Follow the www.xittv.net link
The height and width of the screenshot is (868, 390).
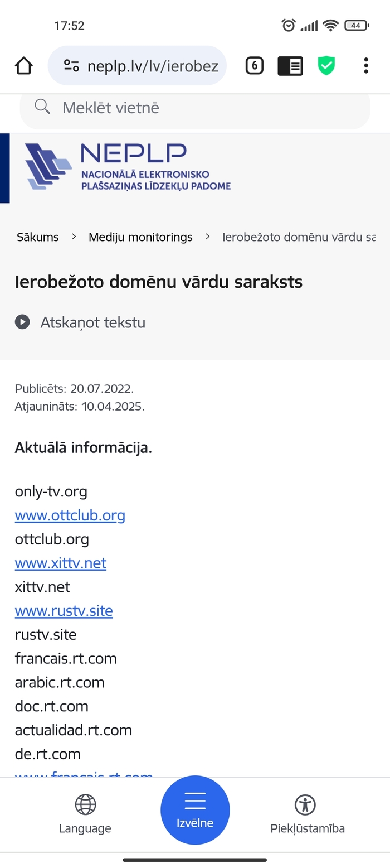(60, 563)
